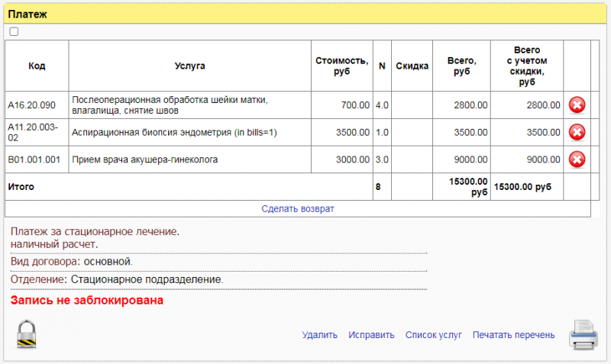Click the Услуга column header

(189, 66)
